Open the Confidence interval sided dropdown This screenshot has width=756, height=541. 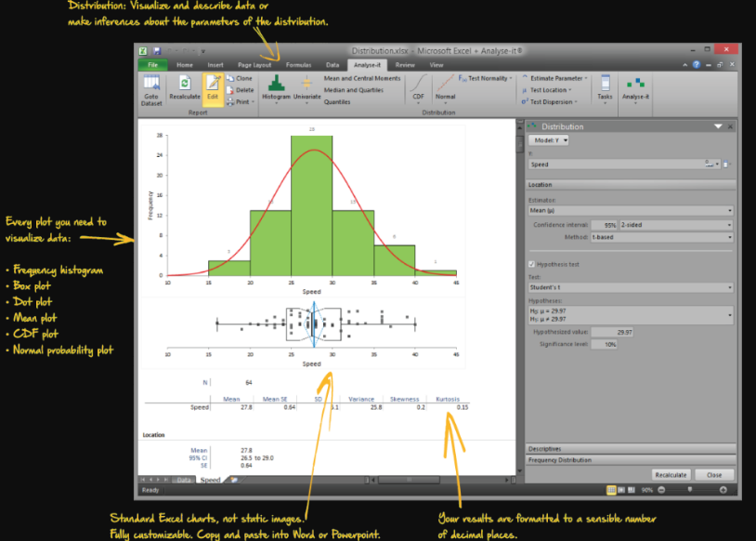pyautogui.click(x=730, y=224)
